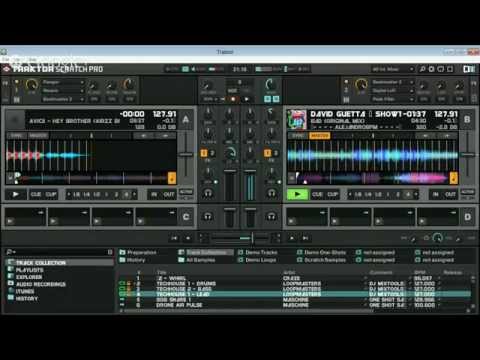This screenshot has width=480, height=360.
Task: Start playback on Deck A
Action: point(16,194)
